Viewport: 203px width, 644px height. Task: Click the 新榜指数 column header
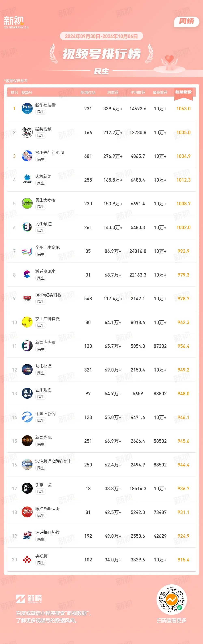coord(184,92)
